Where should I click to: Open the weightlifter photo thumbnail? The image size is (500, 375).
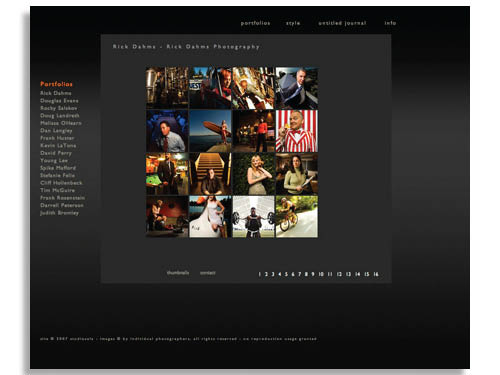point(253,217)
